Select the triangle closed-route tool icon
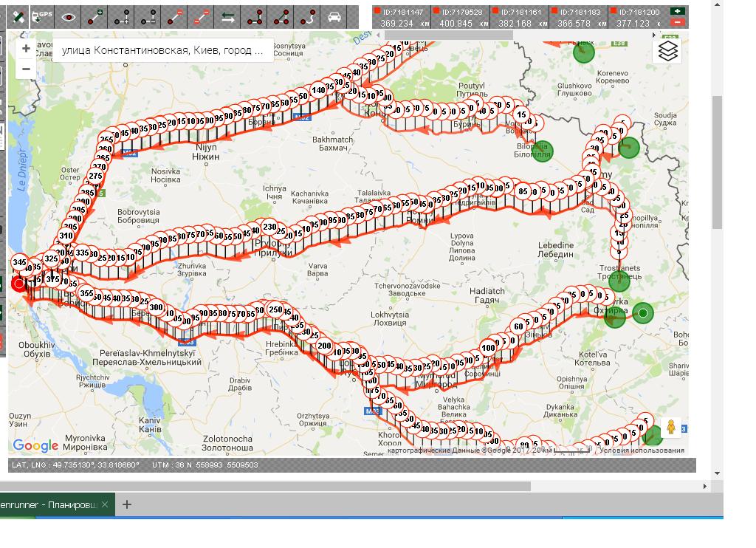This screenshot has height=548, width=756. (x=281, y=16)
